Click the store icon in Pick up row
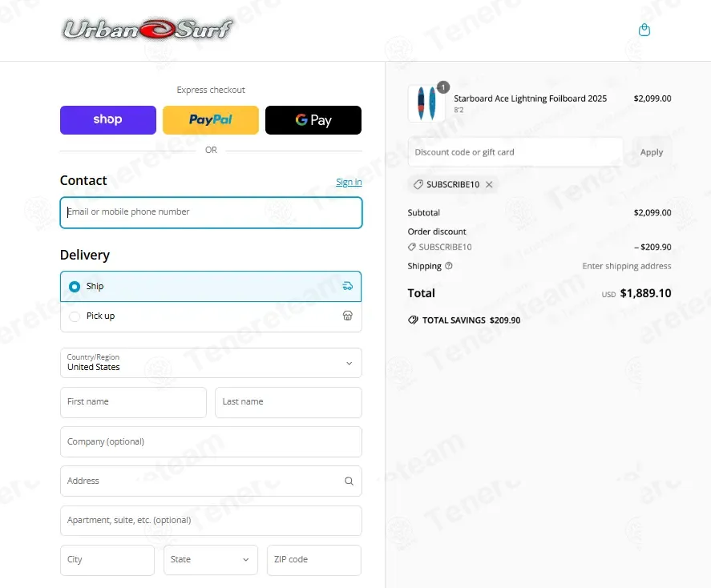The width and height of the screenshot is (711, 588). point(347,316)
